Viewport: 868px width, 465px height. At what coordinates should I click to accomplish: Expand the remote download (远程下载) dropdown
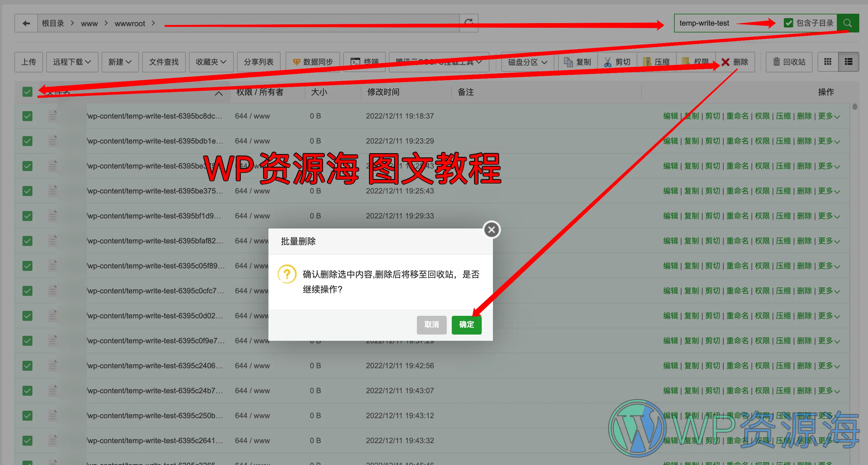point(72,62)
